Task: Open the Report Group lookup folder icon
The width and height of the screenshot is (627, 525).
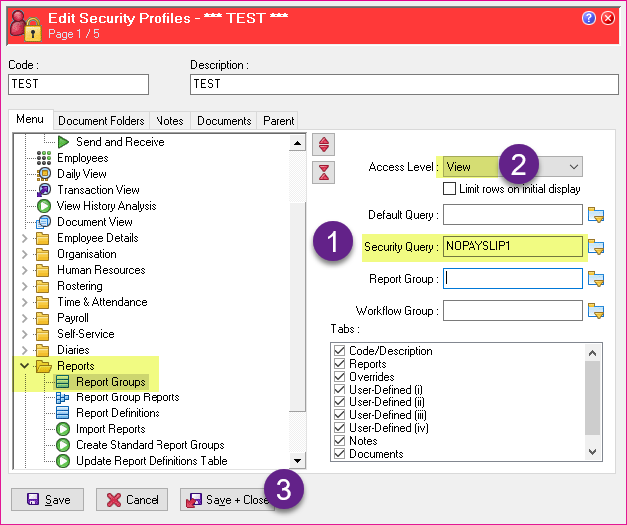Action: tap(597, 278)
